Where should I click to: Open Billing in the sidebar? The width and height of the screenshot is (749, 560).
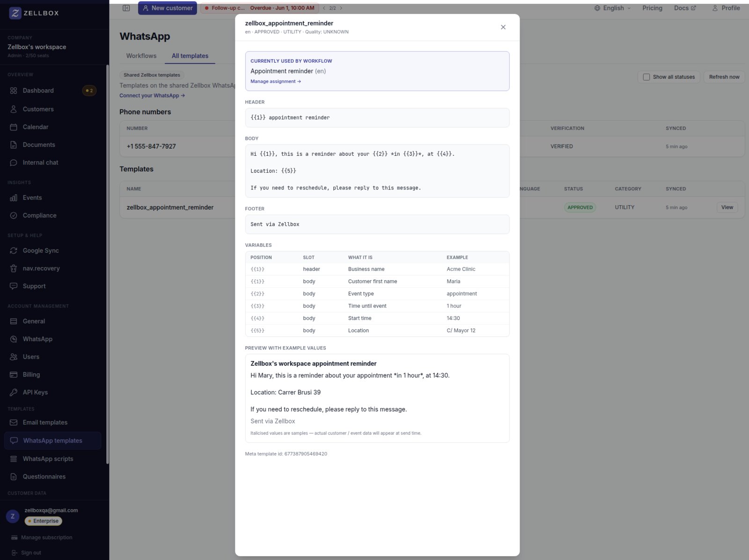[31, 374]
